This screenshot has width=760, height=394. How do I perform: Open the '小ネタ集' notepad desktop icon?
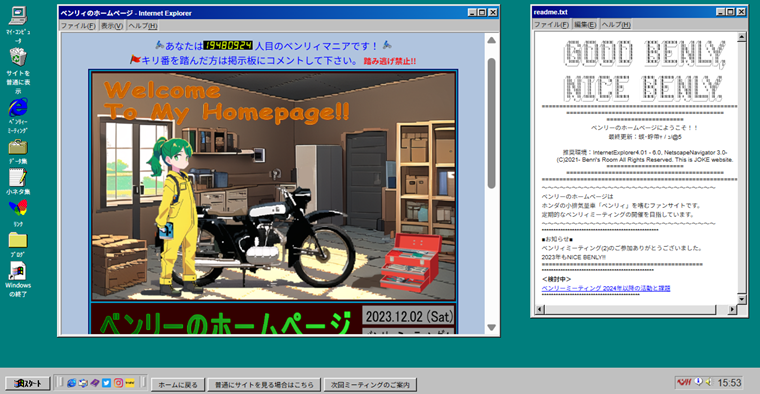pyautogui.click(x=18, y=181)
